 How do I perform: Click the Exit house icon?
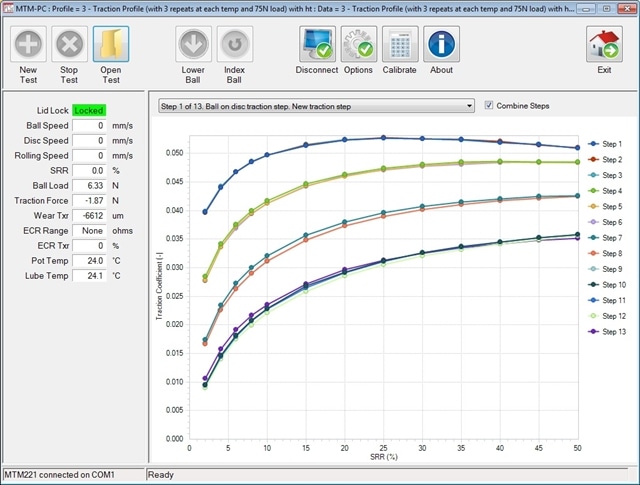pyautogui.click(x=604, y=44)
